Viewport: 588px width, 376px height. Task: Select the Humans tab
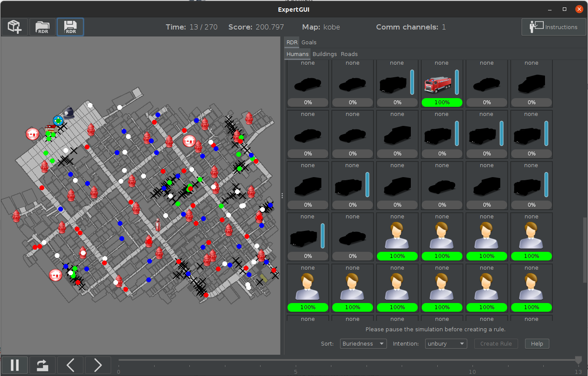pyautogui.click(x=297, y=54)
